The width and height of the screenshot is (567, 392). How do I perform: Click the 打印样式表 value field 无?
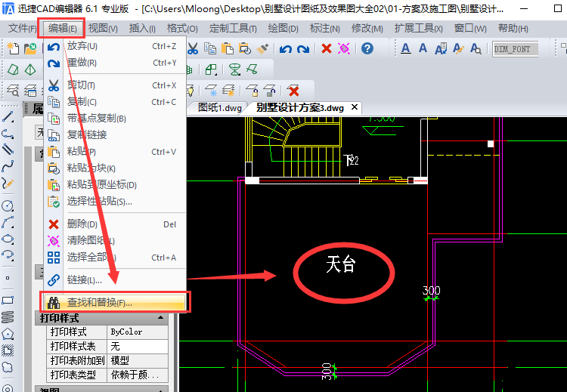(138, 346)
